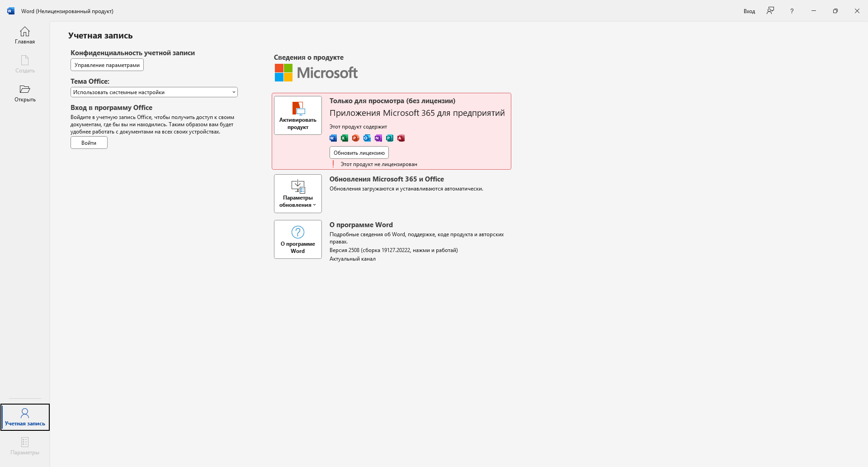The image size is (868, 467).
Task: Click the help question mark icon
Action: (792, 11)
